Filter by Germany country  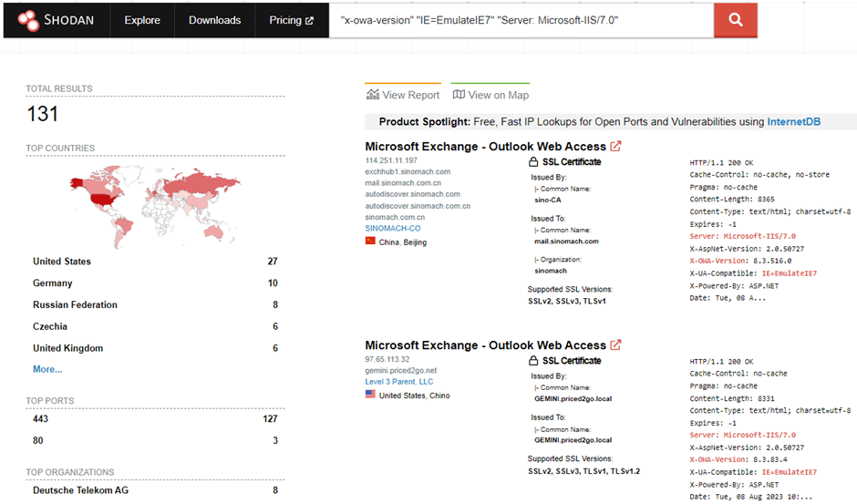[x=155, y=283]
